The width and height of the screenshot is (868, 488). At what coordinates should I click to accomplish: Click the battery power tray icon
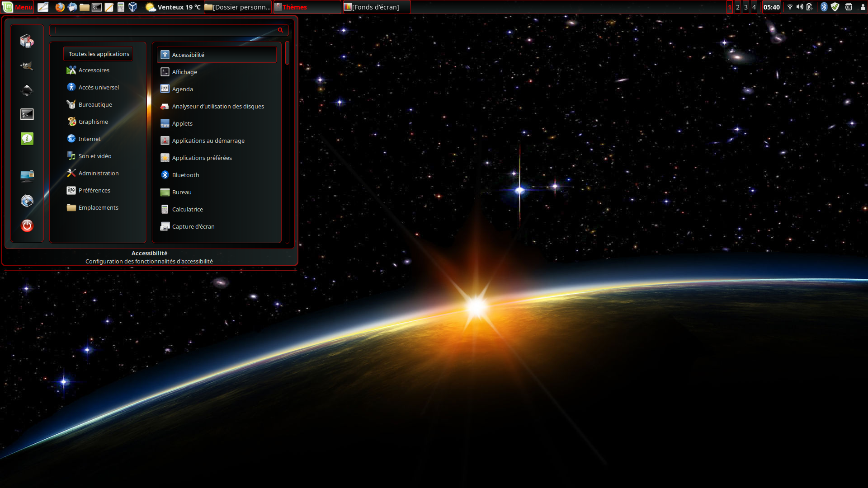tap(810, 7)
